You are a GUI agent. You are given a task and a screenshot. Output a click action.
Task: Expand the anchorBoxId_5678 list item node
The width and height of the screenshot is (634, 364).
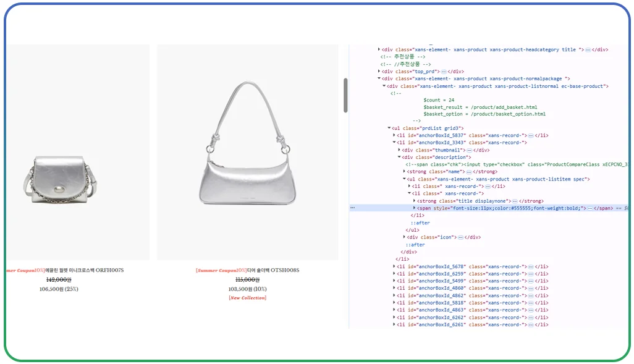(393, 266)
